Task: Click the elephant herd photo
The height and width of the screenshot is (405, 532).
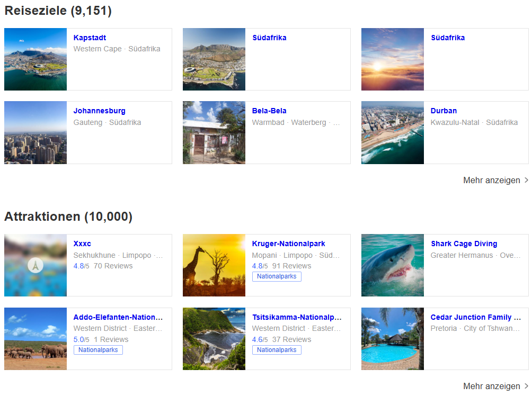Action: point(36,339)
